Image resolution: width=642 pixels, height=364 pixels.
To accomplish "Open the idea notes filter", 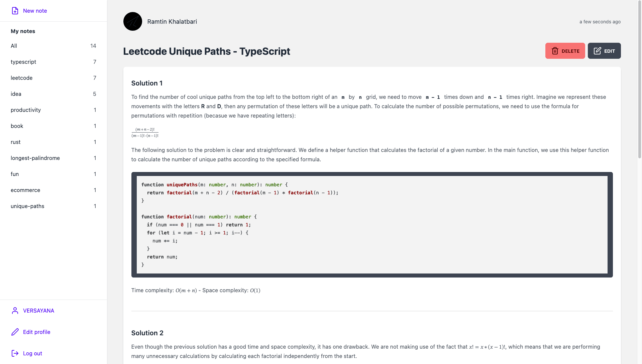I will pos(16,94).
